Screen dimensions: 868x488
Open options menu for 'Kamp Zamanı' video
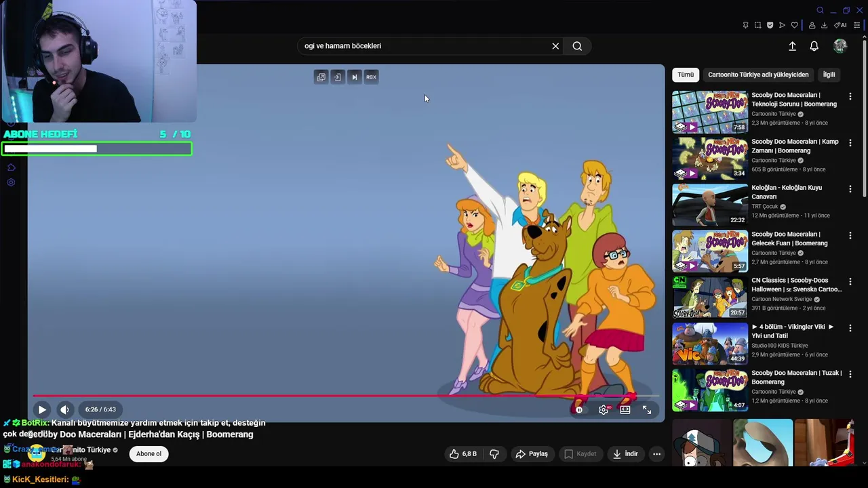tap(850, 143)
